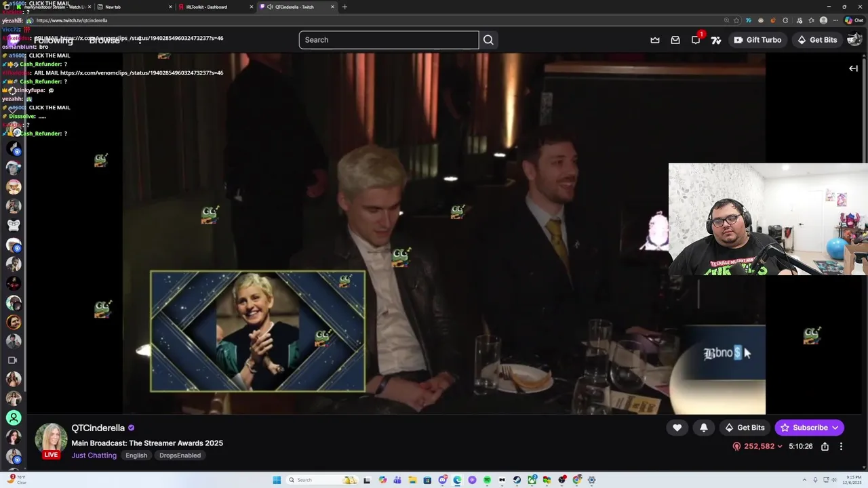
Task: Click the Following nav link
Action: coord(53,40)
